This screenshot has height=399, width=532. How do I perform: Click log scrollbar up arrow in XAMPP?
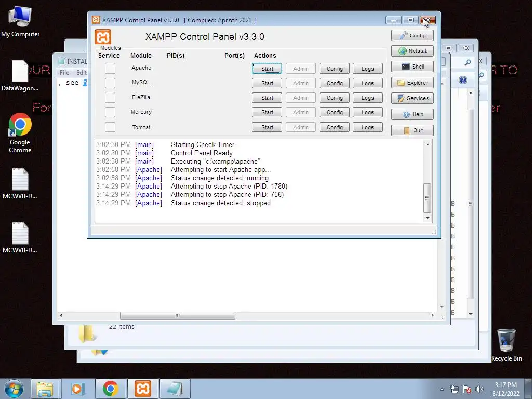tap(428, 144)
